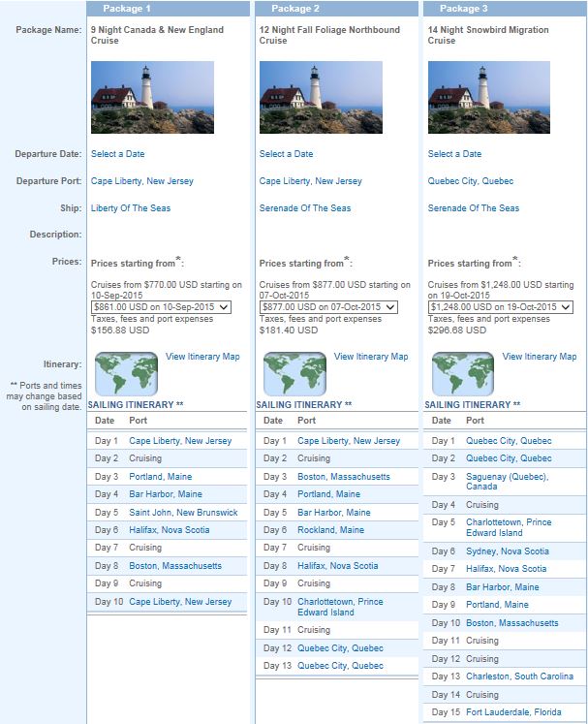Click Package 2 Day 3 Boston, Massachusetts
The height and width of the screenshot is (724, 588).
pyautogui.click(x=344, y=477)
